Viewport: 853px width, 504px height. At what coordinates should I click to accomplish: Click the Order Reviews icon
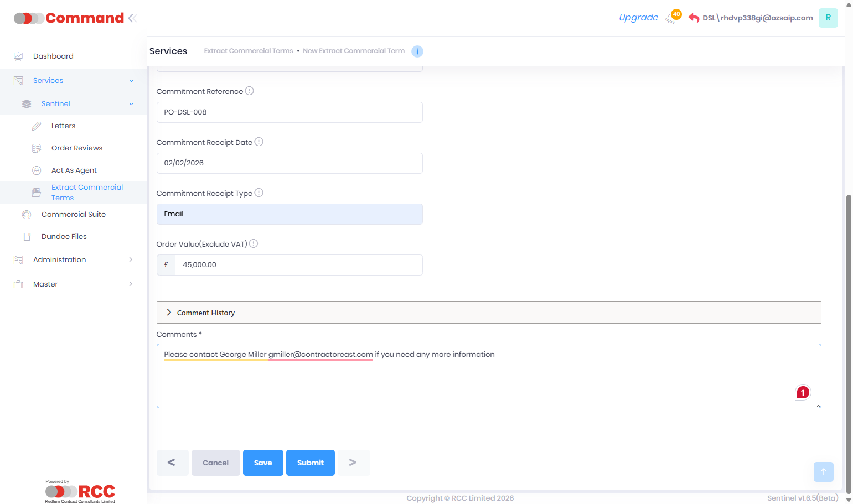coord(37,148)
